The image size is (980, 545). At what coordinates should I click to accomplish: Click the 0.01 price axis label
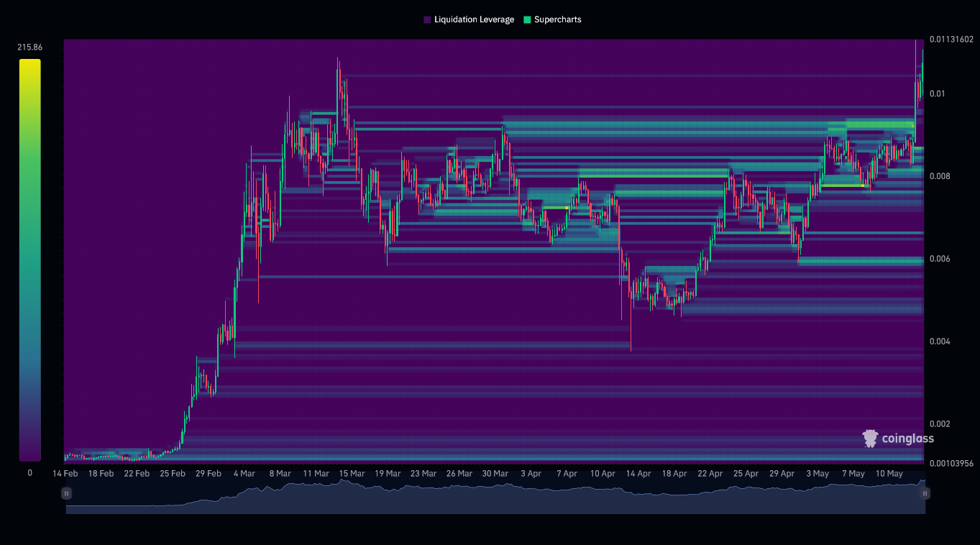coord(938,93)
